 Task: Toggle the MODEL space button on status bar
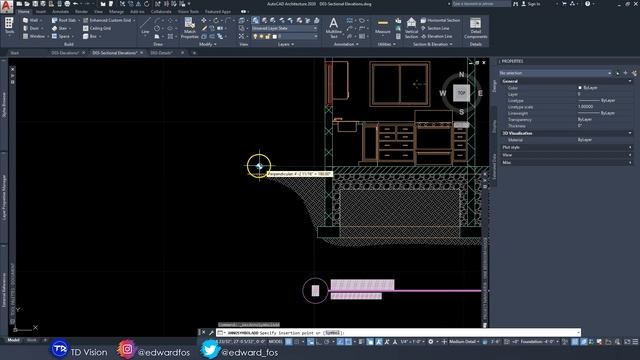coord(275,342)
